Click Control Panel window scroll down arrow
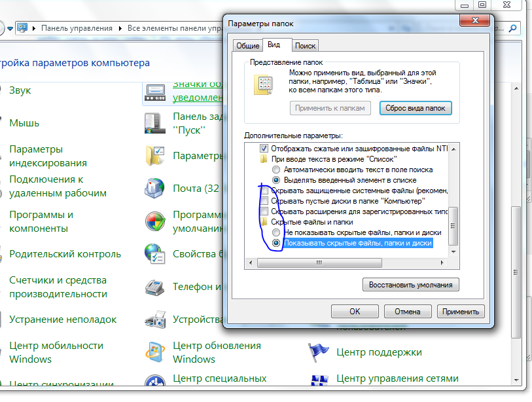Viewport: 532px width, 402px height. 516,380
